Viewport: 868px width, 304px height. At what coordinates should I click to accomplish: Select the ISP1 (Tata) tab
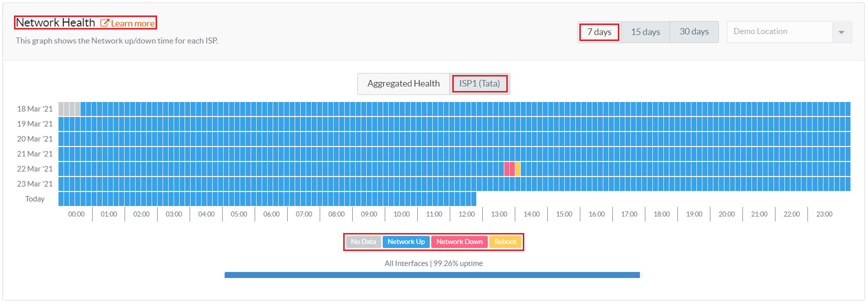pos(480,83)
